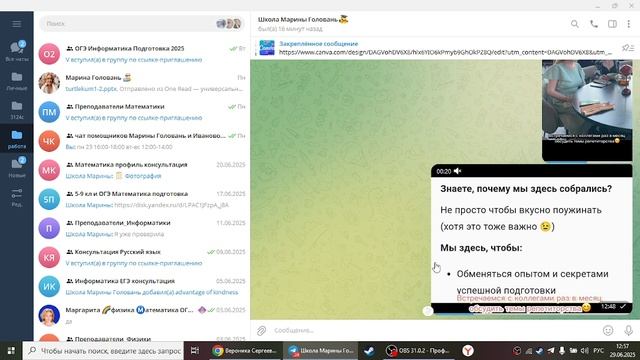Click the 'КЯ' group avatar
Screen dimensions: 640x360
click(49, 257)
